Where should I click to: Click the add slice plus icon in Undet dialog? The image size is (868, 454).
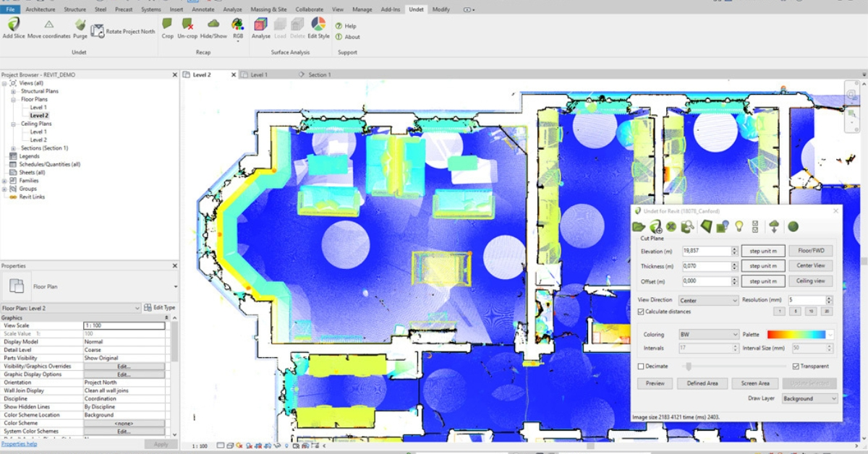coord(656,226)
